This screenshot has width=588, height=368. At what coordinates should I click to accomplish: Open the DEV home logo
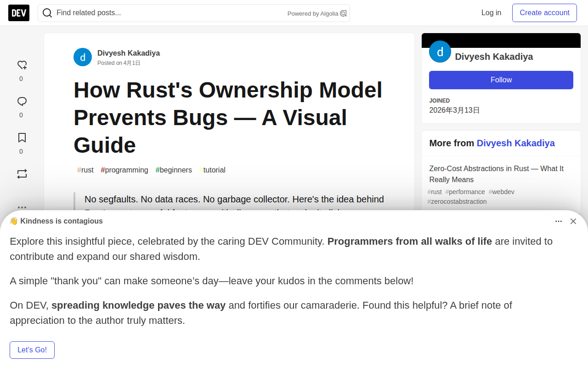click(19, 13)
